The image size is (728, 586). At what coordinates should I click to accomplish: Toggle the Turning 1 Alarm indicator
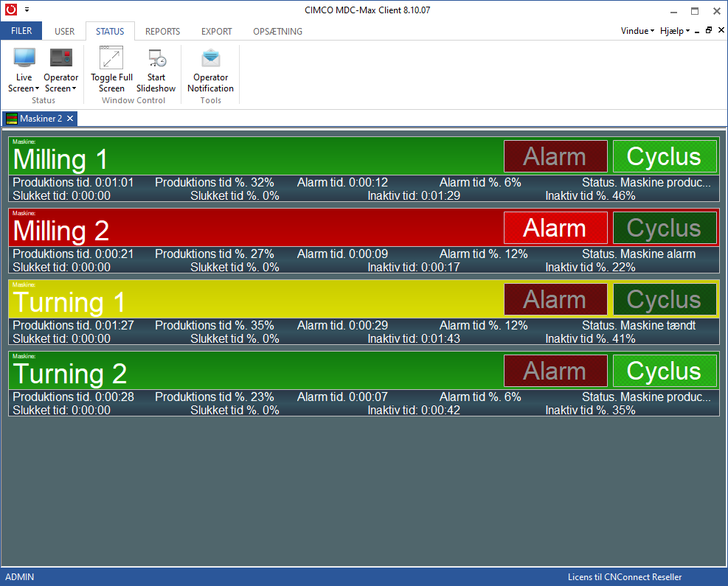tap(555, 299)
